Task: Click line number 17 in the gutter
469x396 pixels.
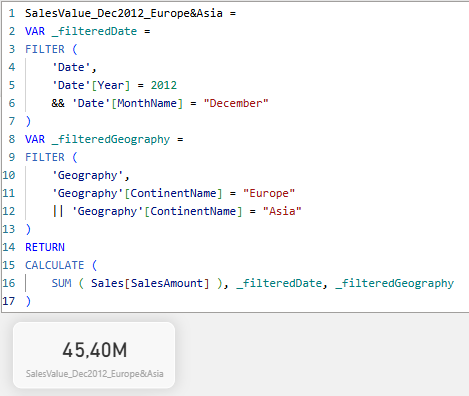Action: coord(9,301)
